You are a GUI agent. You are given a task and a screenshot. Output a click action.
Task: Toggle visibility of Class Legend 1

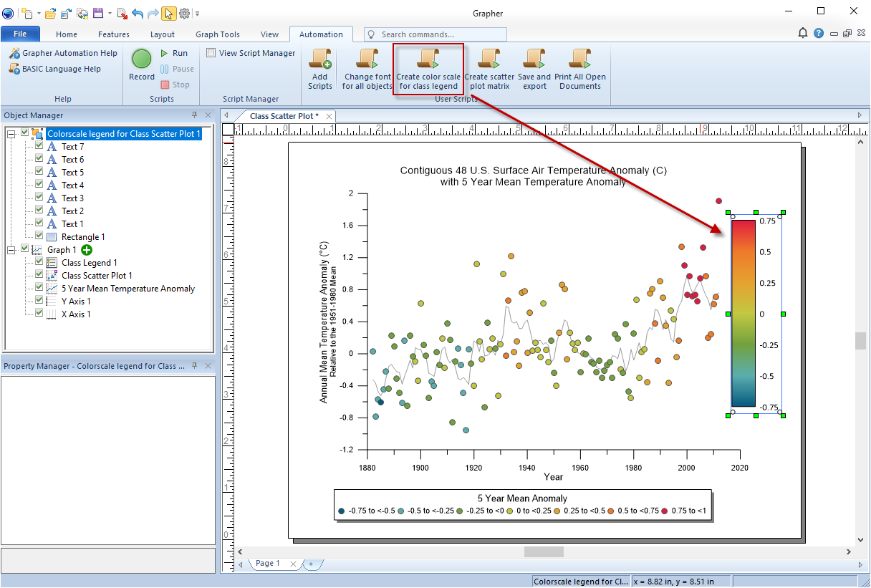[38, 262]
